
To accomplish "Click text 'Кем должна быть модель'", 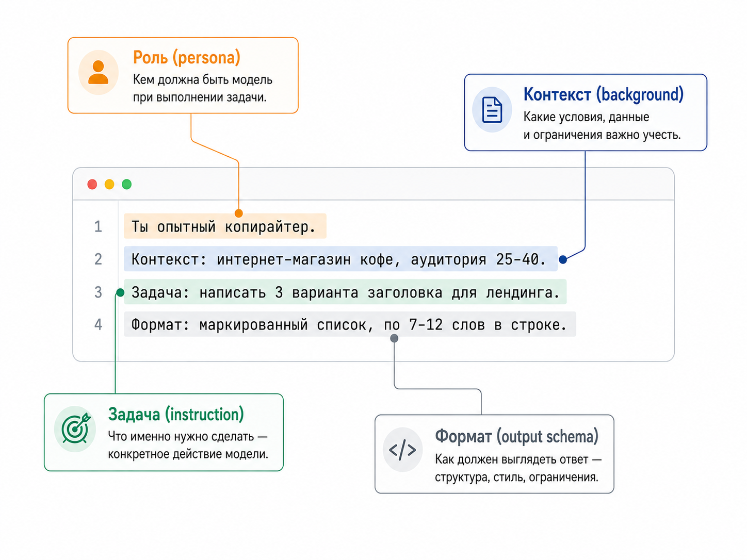I will pos(203,80).
